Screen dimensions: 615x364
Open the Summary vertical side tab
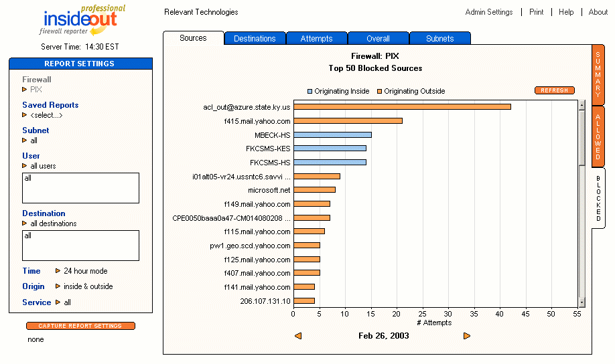[x=598, y=74]
